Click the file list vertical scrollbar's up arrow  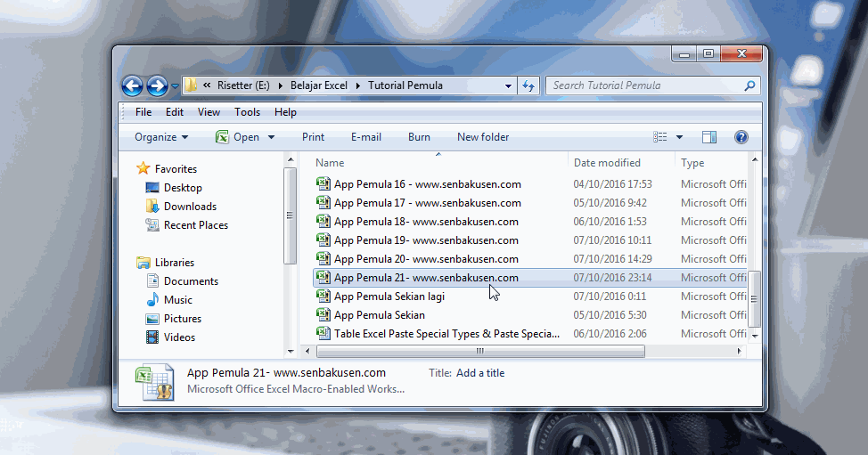click(x=755, y=159)
